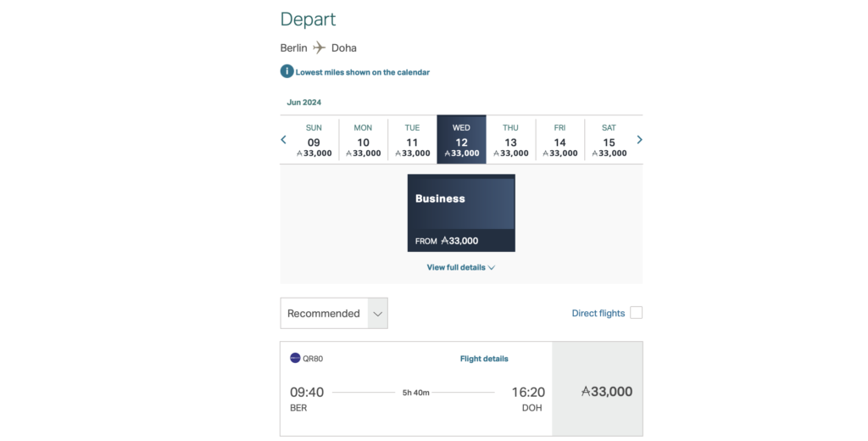Select Thursday 13 date tab
The width and height of the screenshot is (868, 441).
point(510,140)
